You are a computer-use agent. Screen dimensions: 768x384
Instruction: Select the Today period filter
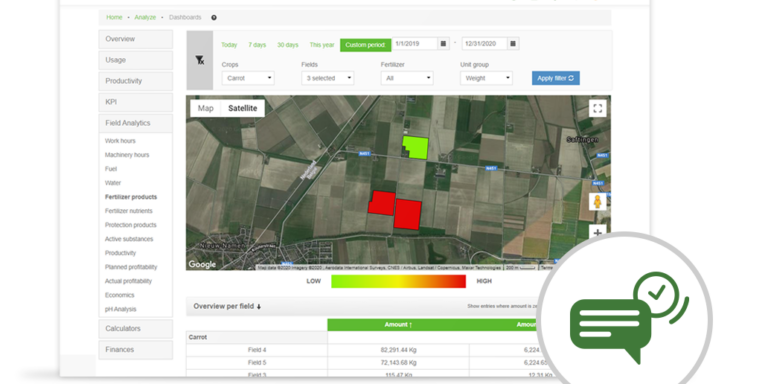(229, 45)
